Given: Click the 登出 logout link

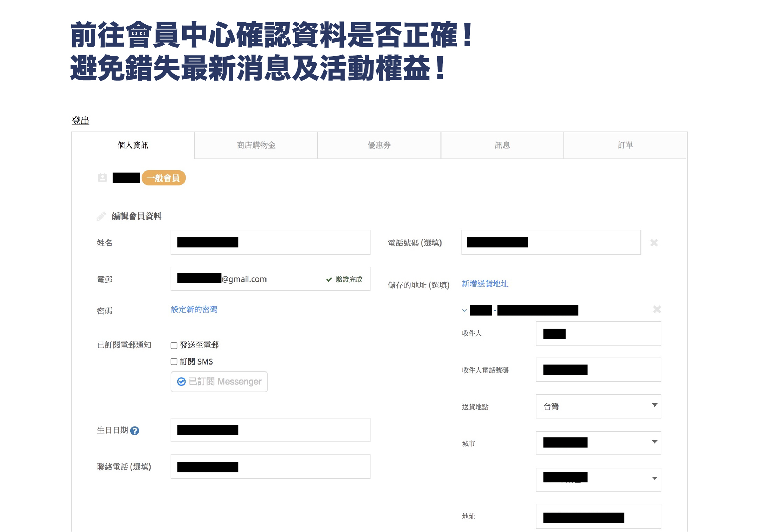Looking at the screenshot, I should 80,121.
